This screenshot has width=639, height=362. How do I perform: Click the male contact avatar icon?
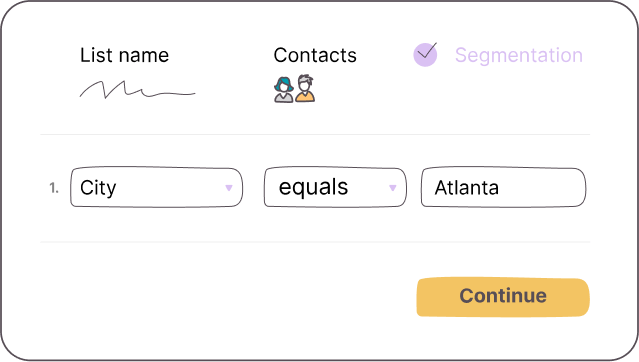(x=305, y=88)
